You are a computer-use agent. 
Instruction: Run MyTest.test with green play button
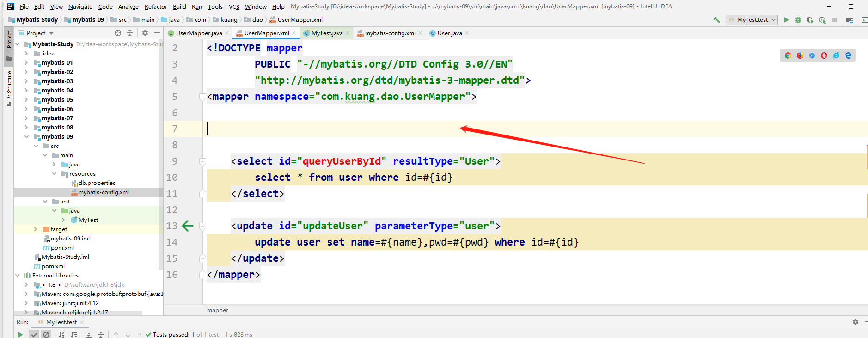786,20
